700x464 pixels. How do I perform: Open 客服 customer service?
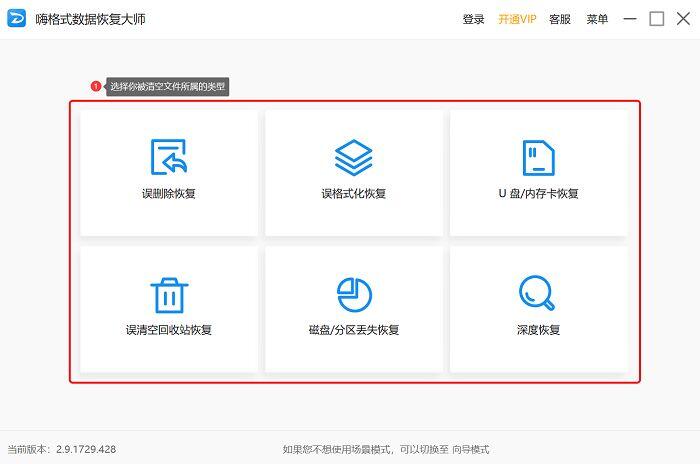[x=560, y=19]
